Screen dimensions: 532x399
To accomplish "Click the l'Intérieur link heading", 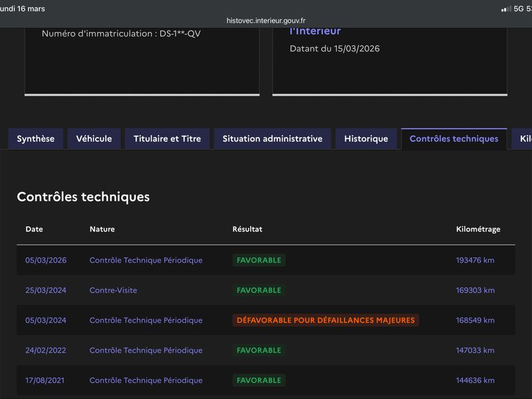I will tap(315, 31).
